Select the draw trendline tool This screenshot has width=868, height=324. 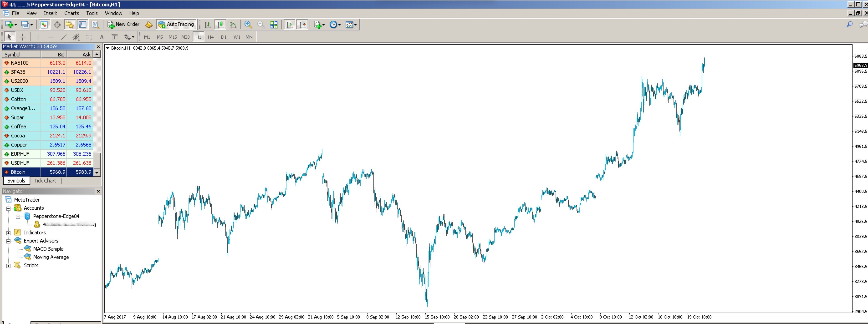[x=63, y=37]
